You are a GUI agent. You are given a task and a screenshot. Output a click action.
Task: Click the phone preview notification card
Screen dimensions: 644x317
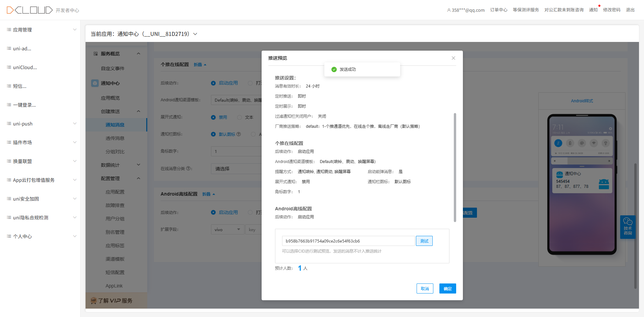click(582, 181)
